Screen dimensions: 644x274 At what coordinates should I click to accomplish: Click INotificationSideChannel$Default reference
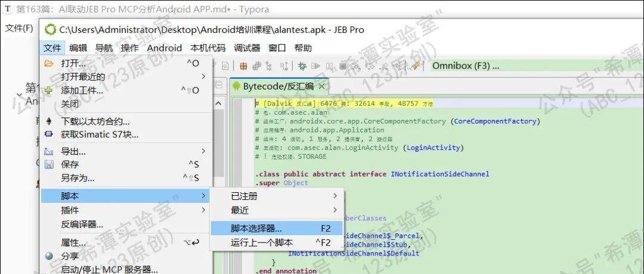coord(354,254)
